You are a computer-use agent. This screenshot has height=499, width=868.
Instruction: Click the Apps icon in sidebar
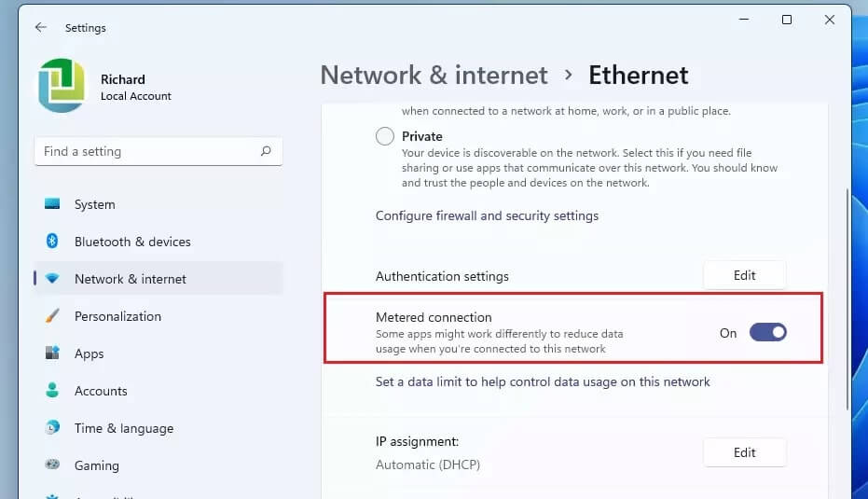pyautogui.click(x=52, y=353)
